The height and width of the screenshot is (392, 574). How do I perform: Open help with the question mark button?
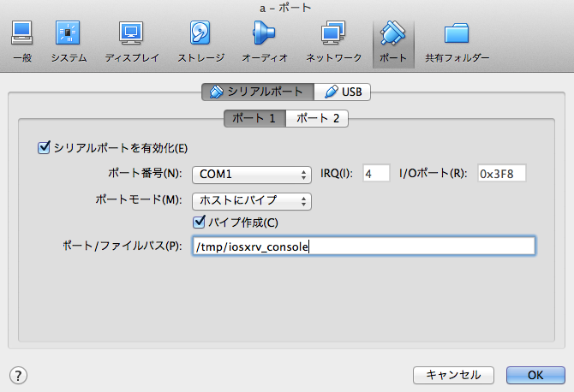coord(18,375)
